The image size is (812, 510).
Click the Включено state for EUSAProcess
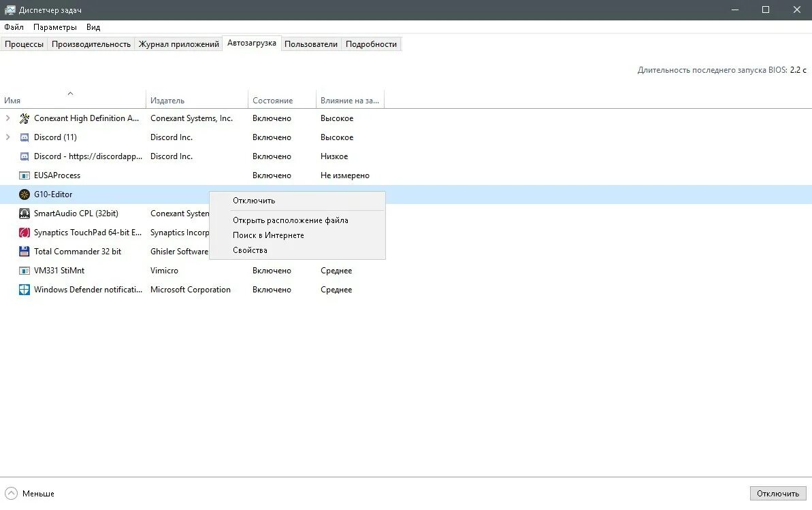click(272, 175)
